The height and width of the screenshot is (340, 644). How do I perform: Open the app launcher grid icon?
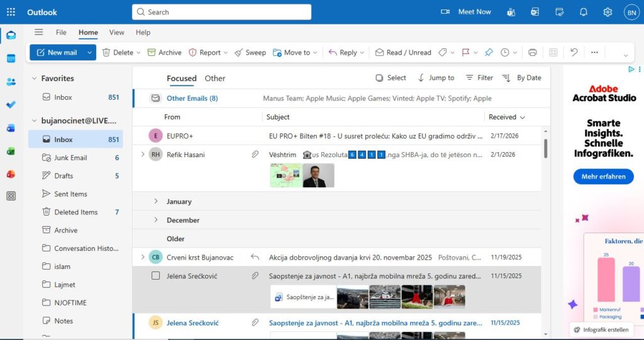[11, 12]
